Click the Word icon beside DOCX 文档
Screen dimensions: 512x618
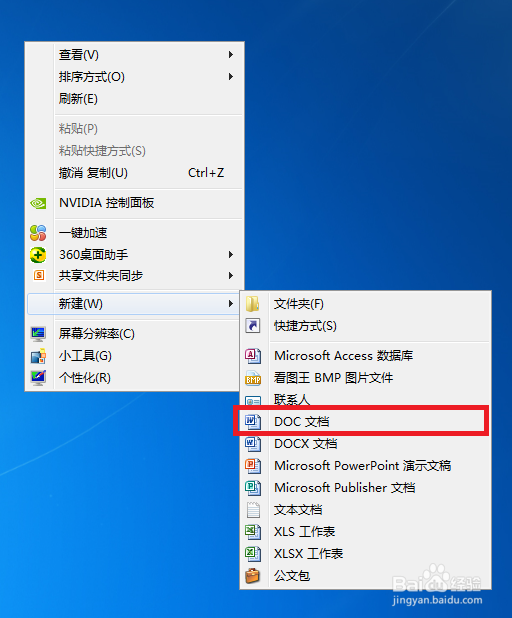(x=253, y=444)
